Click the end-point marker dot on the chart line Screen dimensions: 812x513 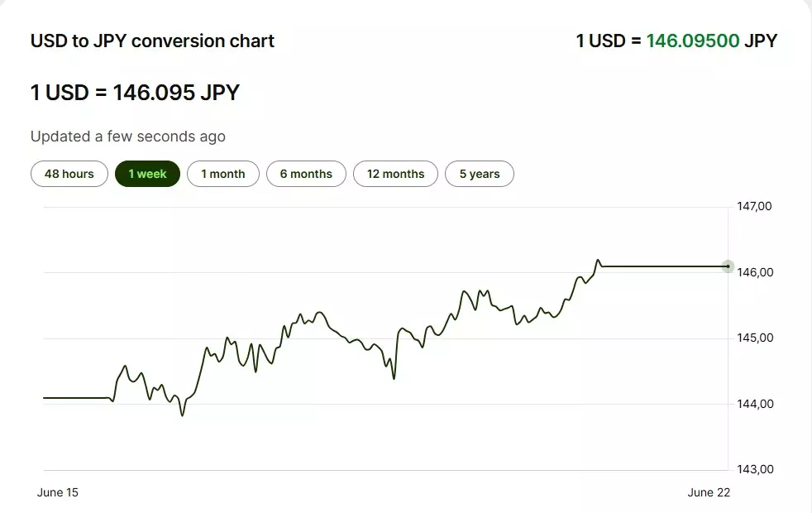pos(728,266)
